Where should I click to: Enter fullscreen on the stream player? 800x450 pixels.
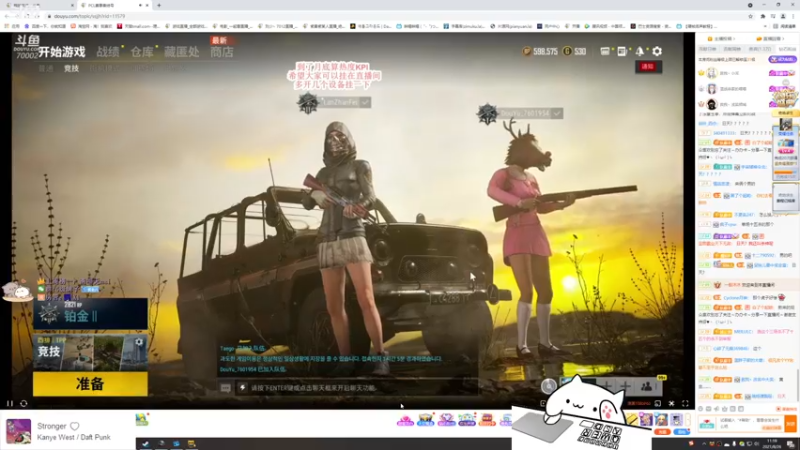(685, 404)
